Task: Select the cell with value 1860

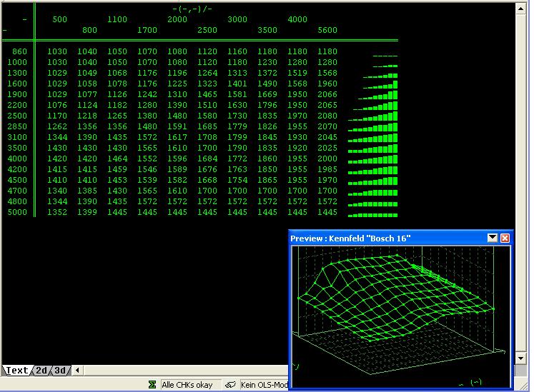Action: coord(267,159)
